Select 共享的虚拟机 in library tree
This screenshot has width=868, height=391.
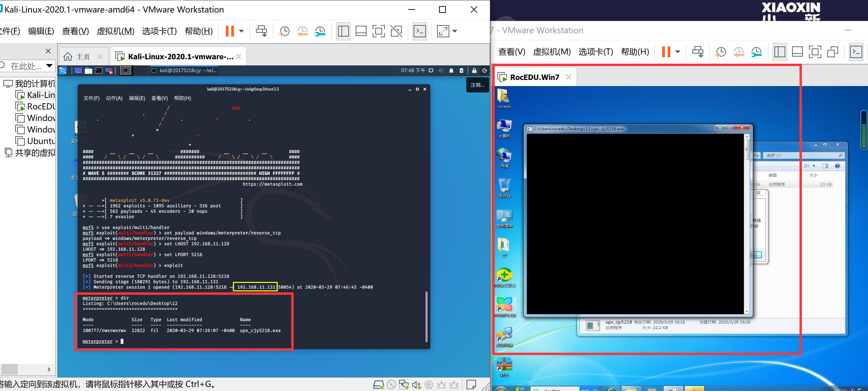(x=29, y=152)
